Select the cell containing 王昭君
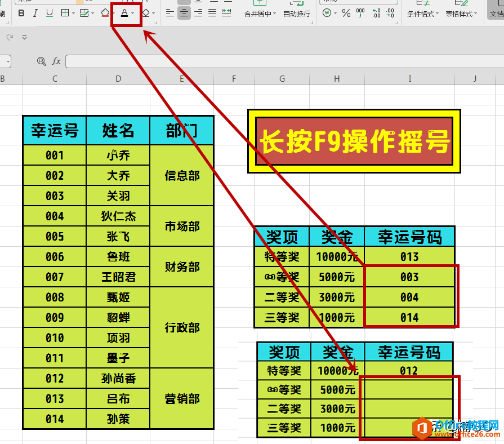This screenshot has width=504, height=444. click(x=118, y=277)
